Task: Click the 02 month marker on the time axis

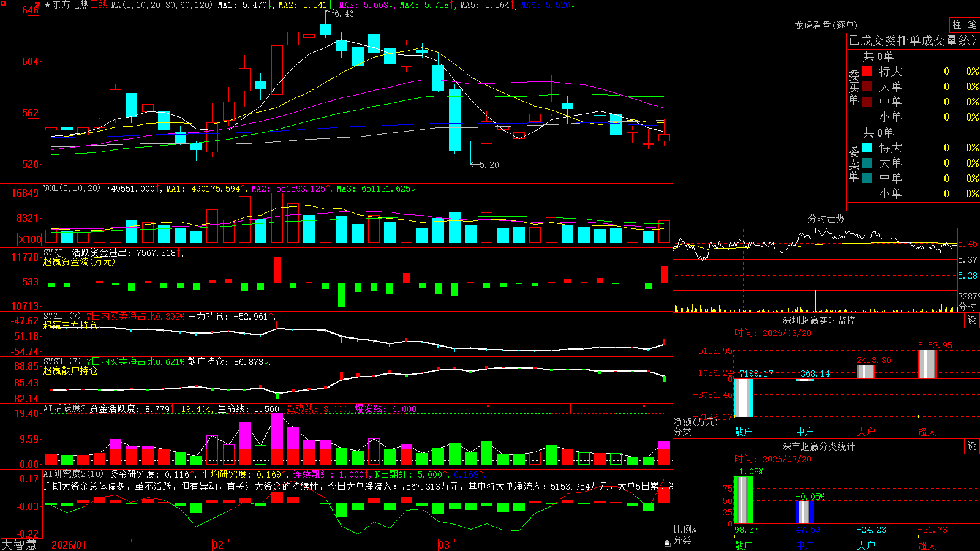Action: (x=217, y=545)
